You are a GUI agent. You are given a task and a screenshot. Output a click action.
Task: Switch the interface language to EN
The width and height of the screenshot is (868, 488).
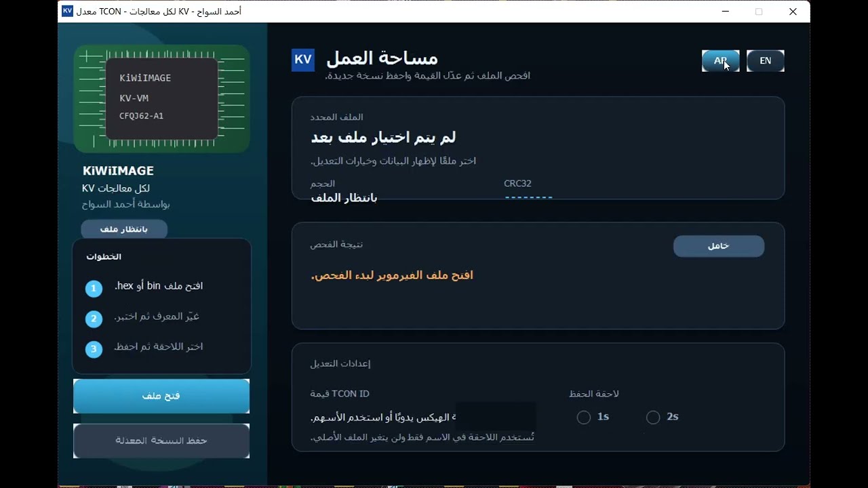[765, 61]
